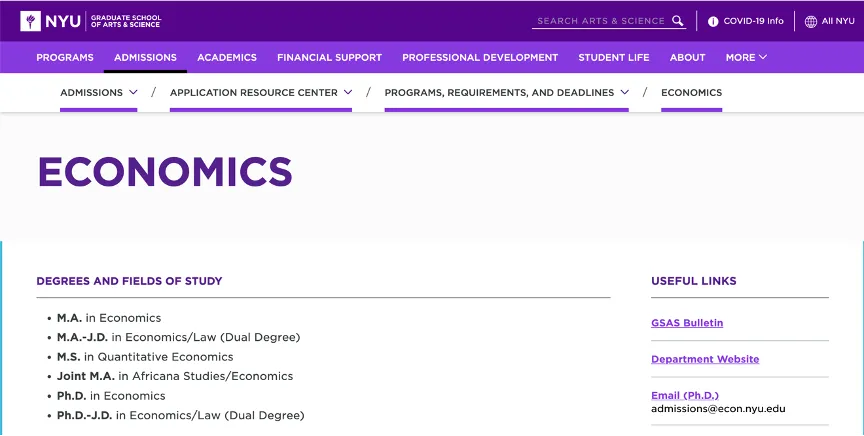Image resolution: width=864 pixels, height=436 pixels.
Task: Expand the More menu dropdown
Action: 746,57
